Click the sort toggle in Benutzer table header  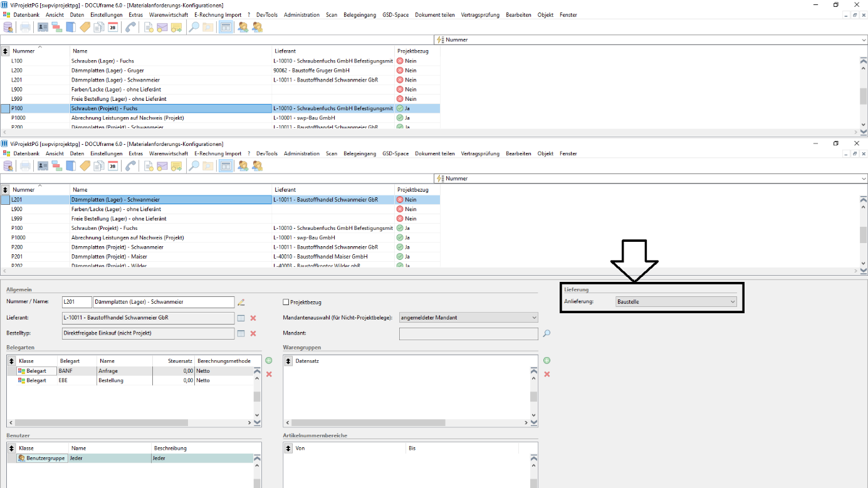pyautogui.click(x=12, y=448)
